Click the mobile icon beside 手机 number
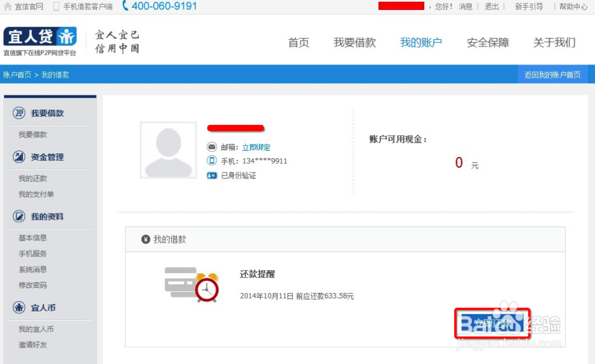 pyautogui.click(x=212, y=161)
